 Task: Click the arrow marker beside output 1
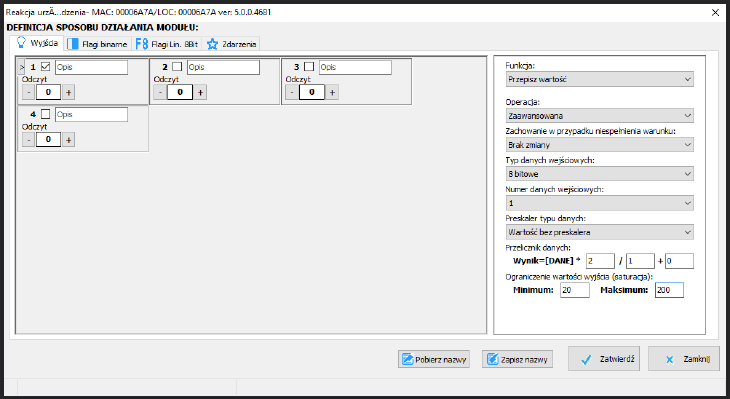pos(21,67)
